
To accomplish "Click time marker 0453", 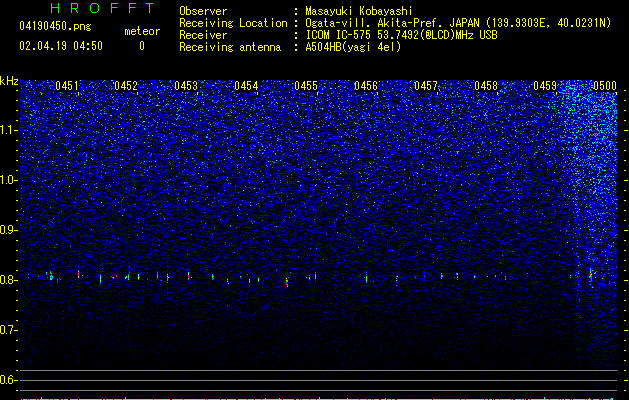I will coord(186,86).
